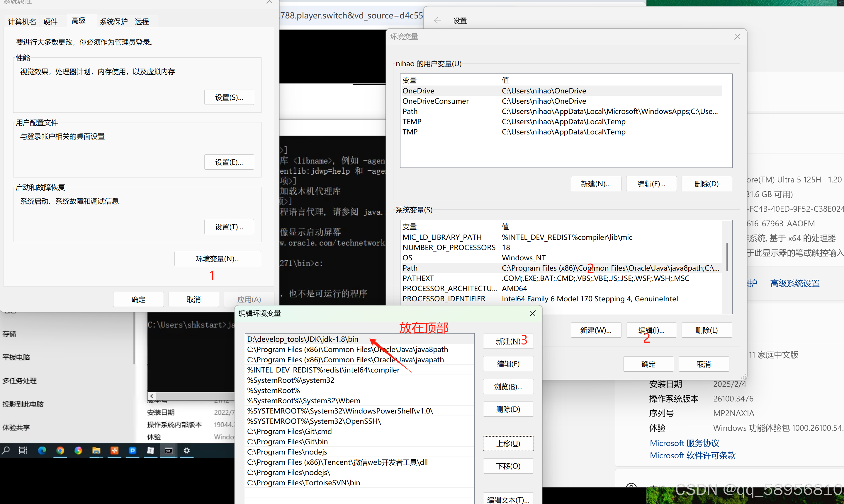Open the PingCode app from the taskbar
The height and width of the screenshot is (504, 844).
(x=133, y=451)
